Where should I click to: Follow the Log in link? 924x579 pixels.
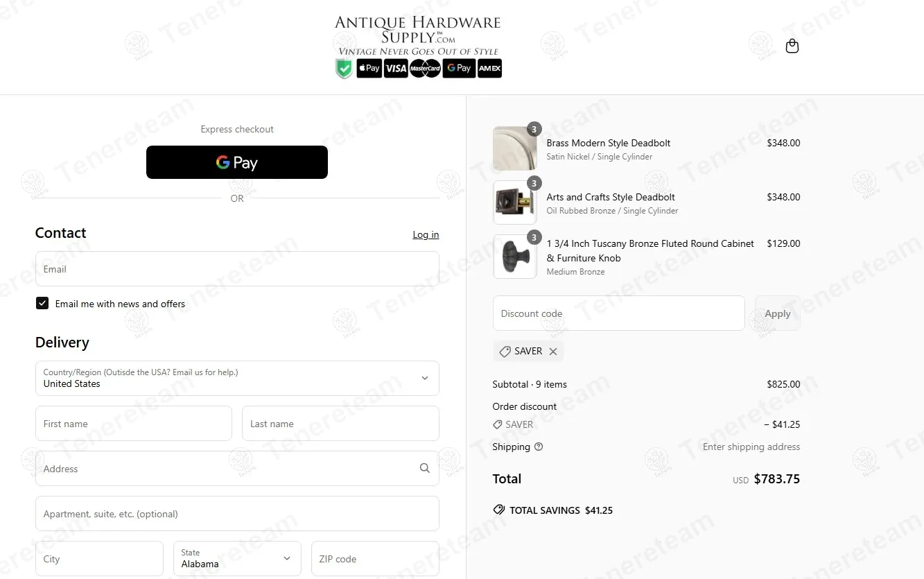click(x=426, y=234)
